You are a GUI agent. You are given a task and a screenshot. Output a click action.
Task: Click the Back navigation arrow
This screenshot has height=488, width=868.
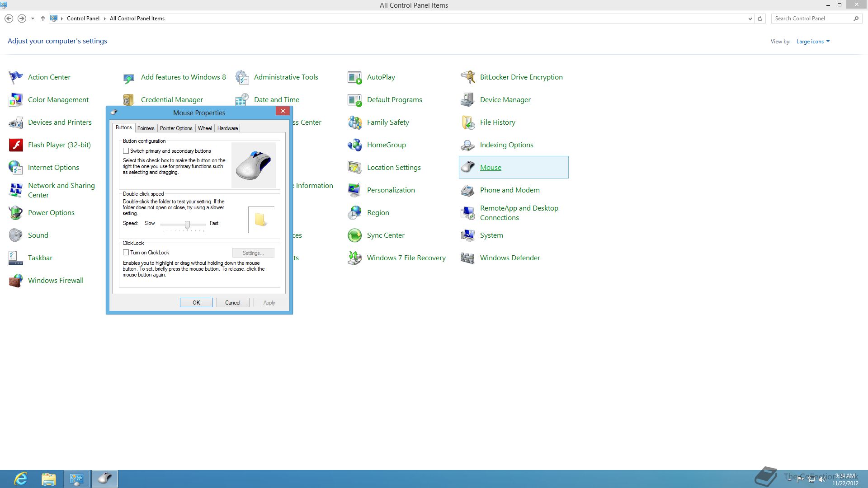[x=9, y=19]
